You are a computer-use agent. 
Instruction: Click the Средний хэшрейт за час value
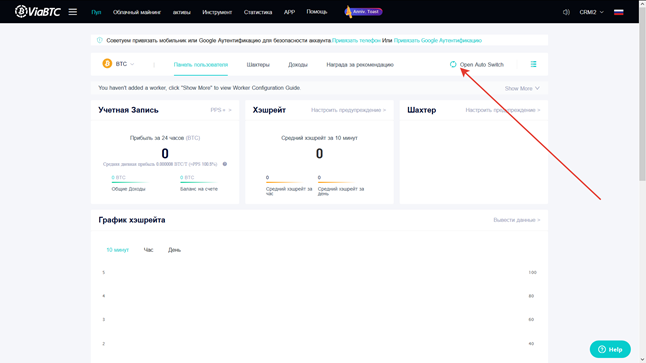point(267,178)
